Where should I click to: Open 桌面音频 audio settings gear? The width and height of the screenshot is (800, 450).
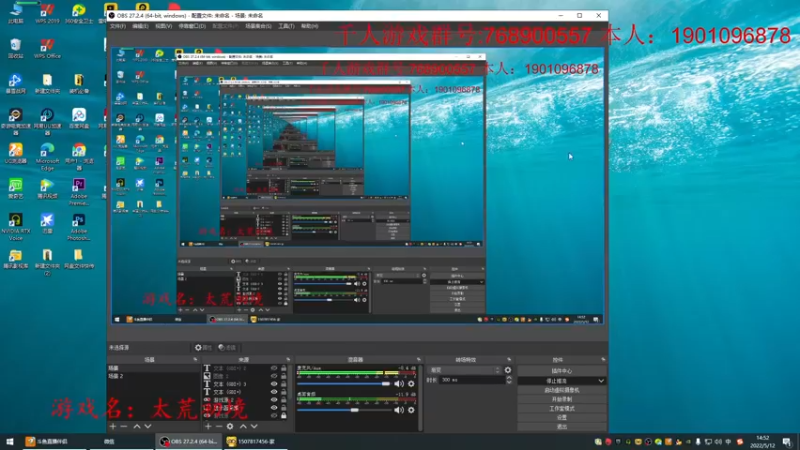[411, 410]
